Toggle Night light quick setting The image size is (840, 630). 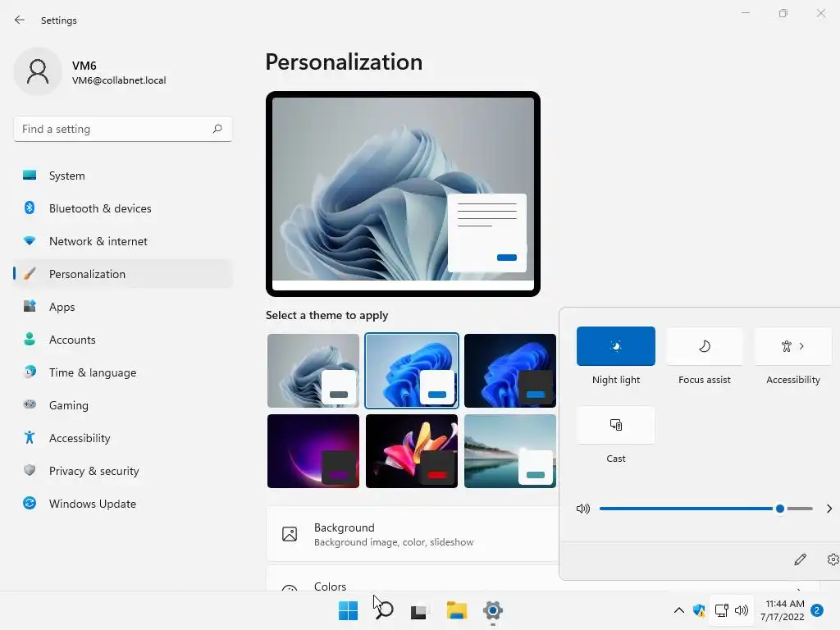(x=615, y=346)
